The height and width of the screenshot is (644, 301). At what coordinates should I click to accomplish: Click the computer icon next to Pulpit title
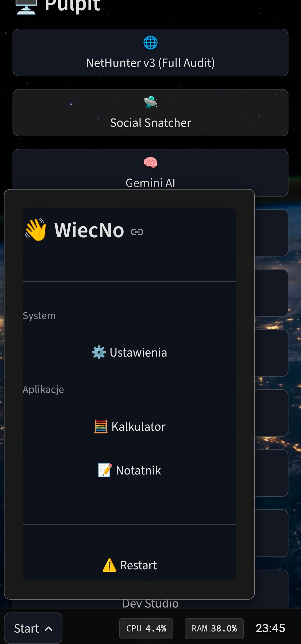click(26, 7)
